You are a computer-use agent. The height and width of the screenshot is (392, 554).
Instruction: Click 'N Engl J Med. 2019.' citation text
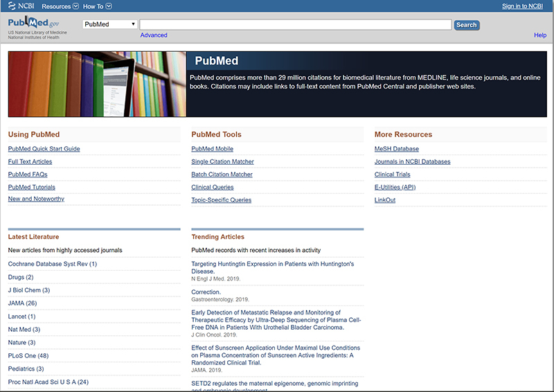(215, 279)
